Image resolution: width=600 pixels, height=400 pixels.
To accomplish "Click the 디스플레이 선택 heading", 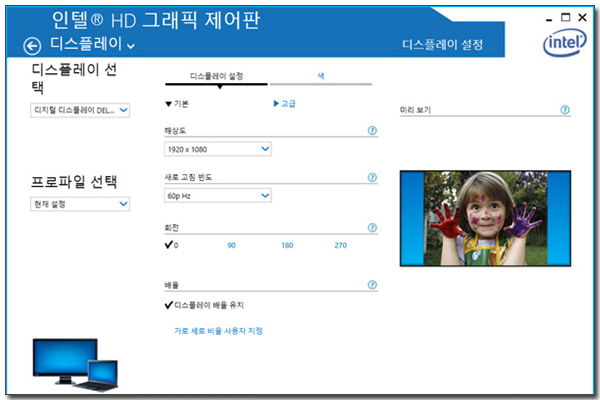I will 74,78.
